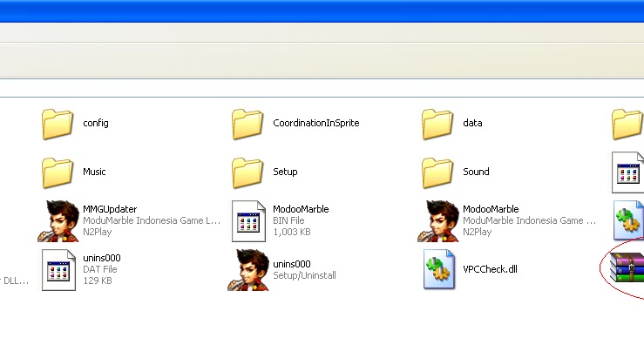Click the "Sound" folder name
The width and height of the screenshot is (644, 338).
476,172
